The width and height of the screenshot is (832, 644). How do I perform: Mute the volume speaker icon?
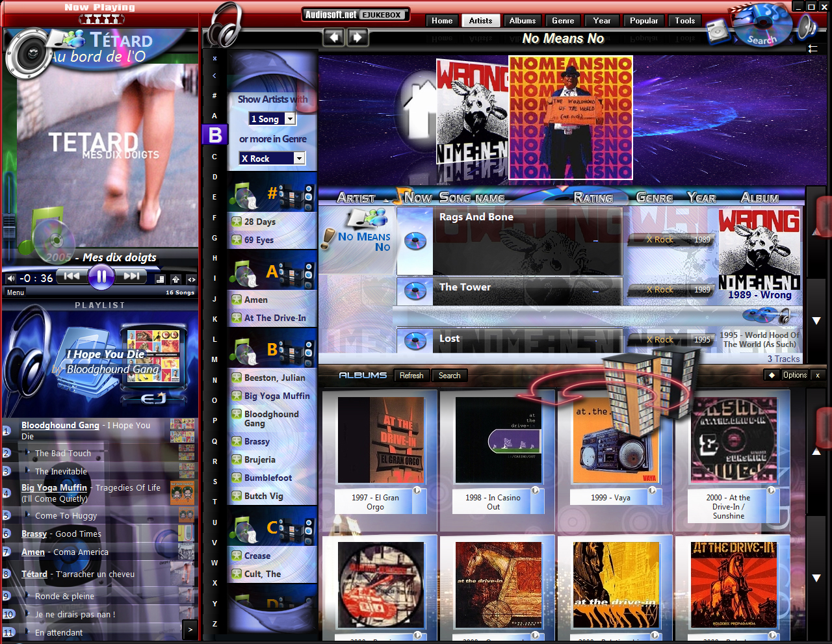pos(10,278)
